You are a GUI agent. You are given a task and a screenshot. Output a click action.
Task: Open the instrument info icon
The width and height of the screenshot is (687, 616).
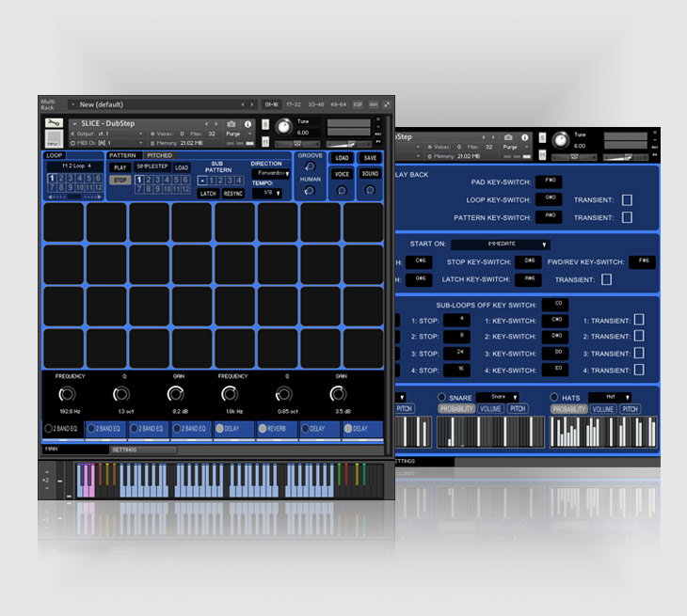click(248, 124)
